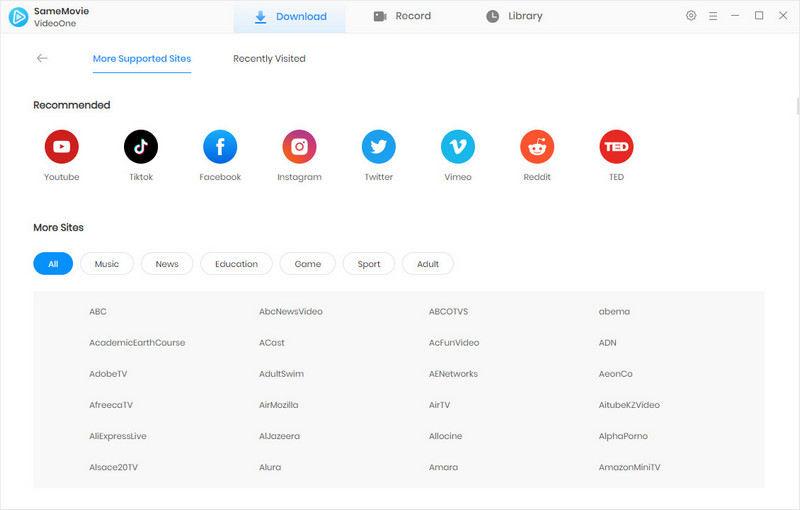
Task: Switch to the Library tab
Action: [514, 16]
